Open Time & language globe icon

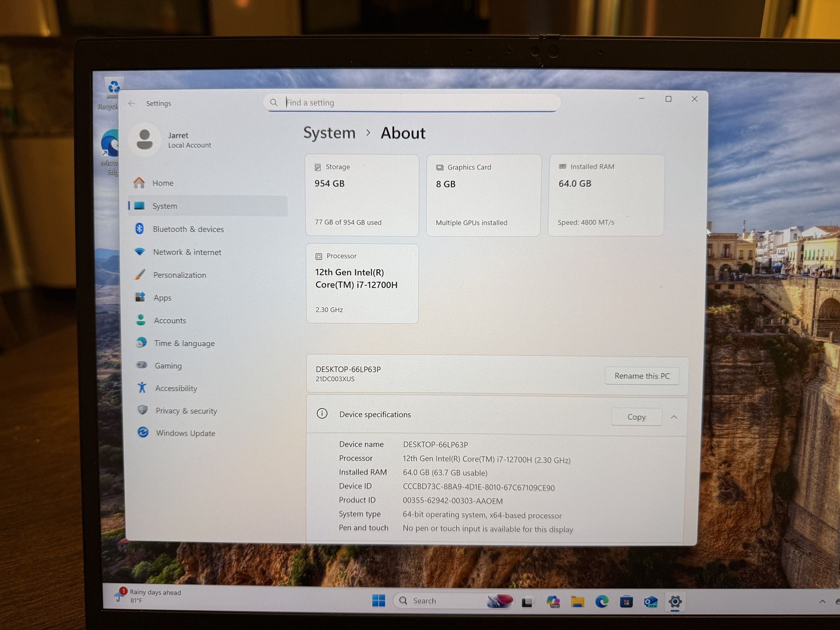141,343
